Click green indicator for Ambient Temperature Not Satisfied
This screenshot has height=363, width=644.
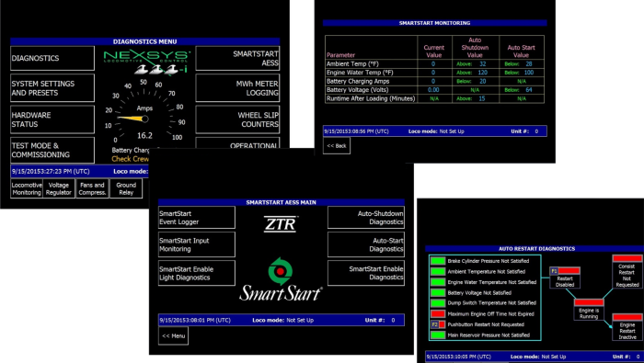[x=438, y=271]
